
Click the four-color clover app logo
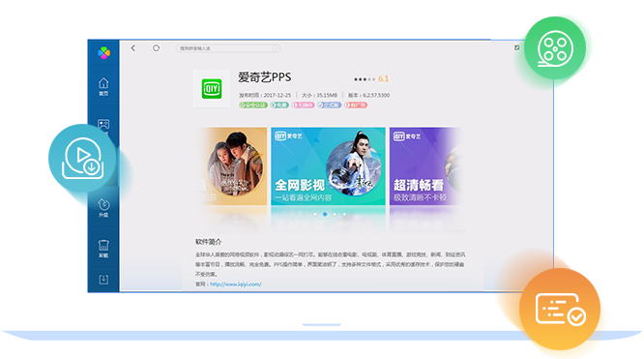tap(103, 52)
